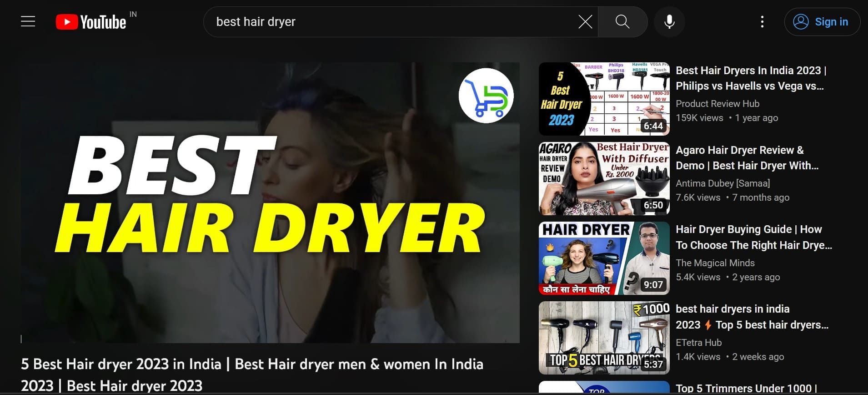The image size is (868, 395).
Task: Click '7.6K views' text
Action: pos(698,197)
